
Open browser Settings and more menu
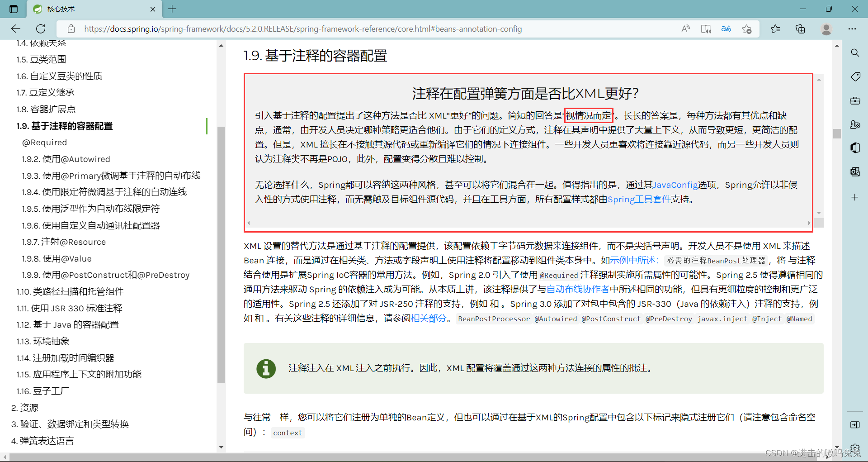[852, 29]
